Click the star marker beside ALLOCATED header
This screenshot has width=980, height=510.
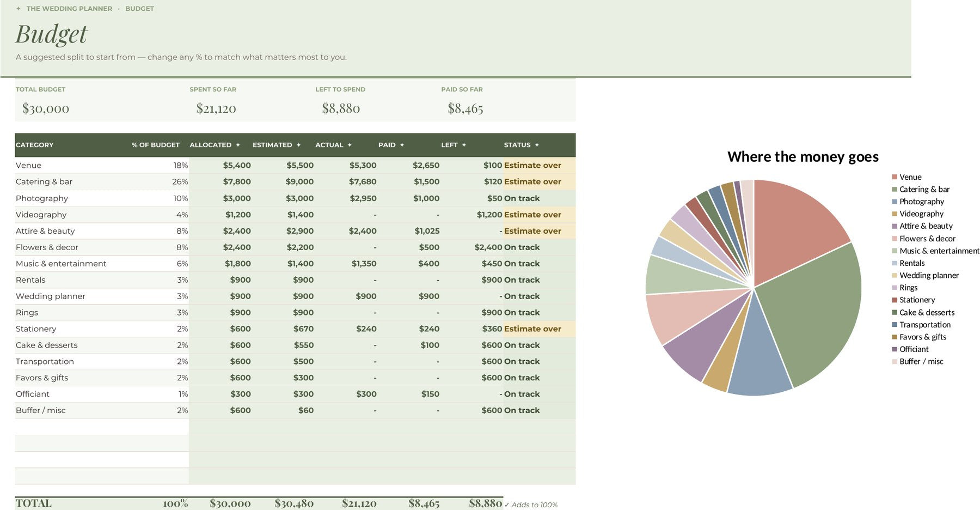(x=238, y=145)
